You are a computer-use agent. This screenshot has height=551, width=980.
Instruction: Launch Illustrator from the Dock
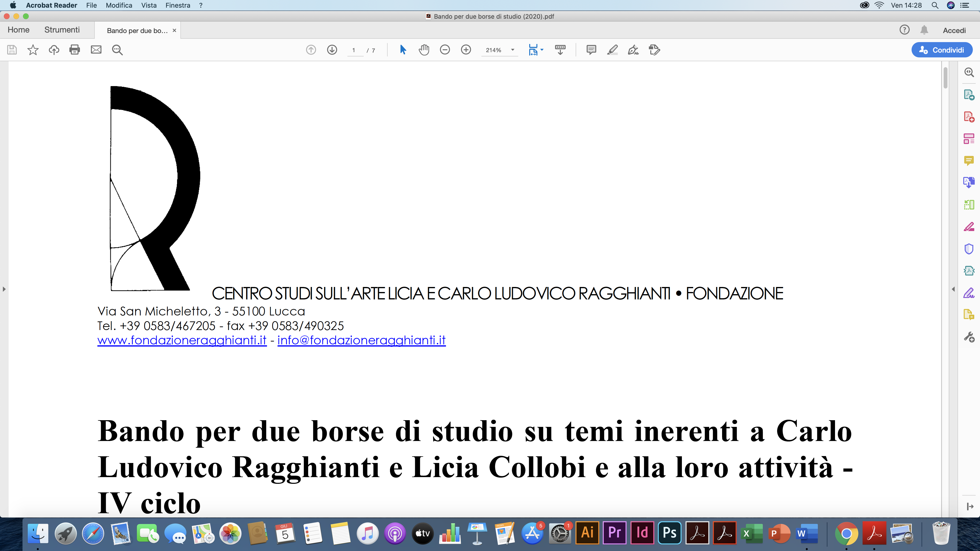pos(587,533)
